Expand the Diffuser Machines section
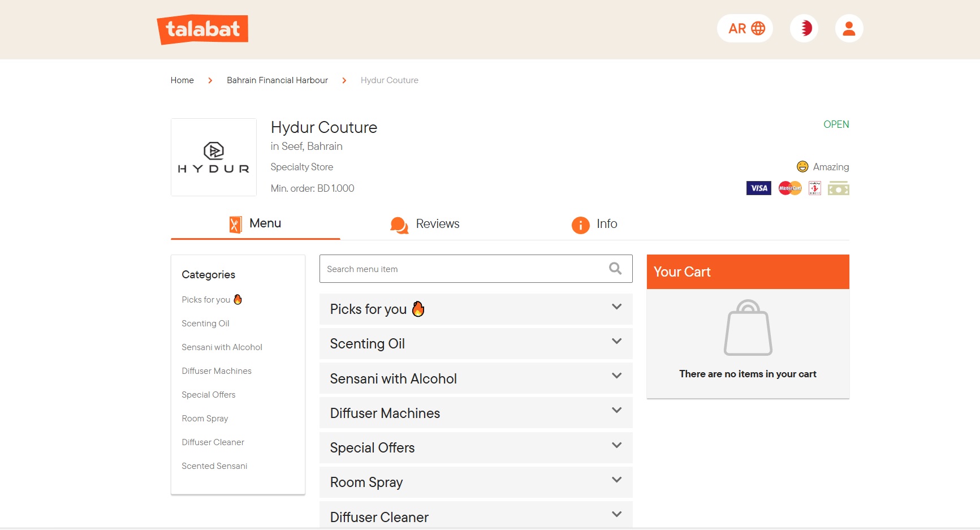 pos(476,413)
